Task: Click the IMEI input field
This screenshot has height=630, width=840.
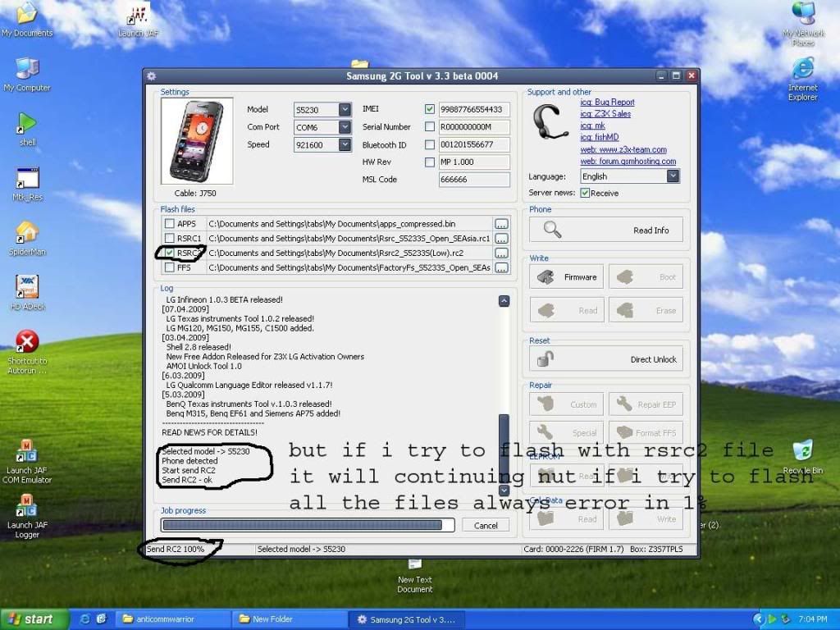Action: coord(474,109)
